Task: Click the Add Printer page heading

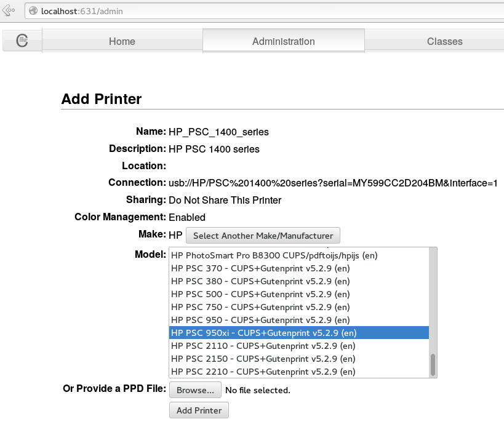Action: [x=102, y=98]
